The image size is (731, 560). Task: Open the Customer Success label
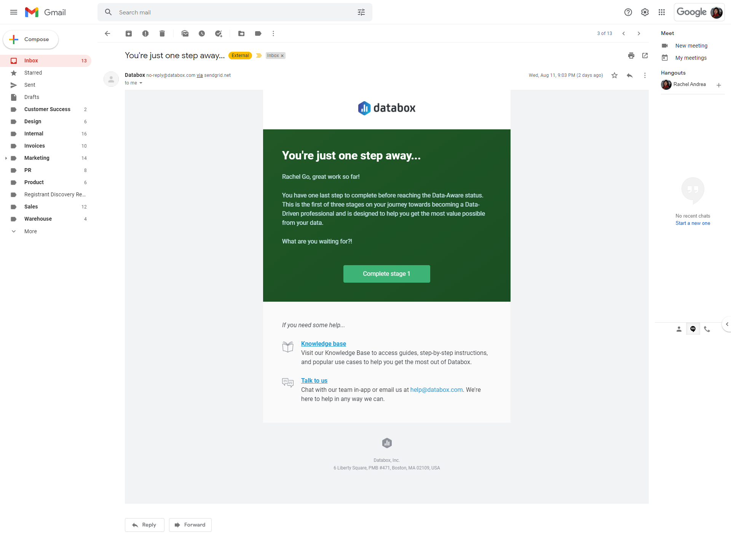46,110
